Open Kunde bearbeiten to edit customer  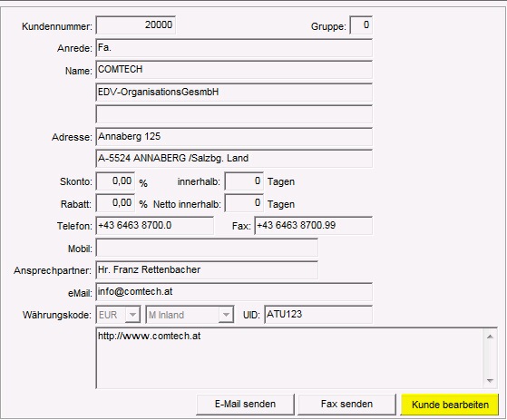click(450, 405)
